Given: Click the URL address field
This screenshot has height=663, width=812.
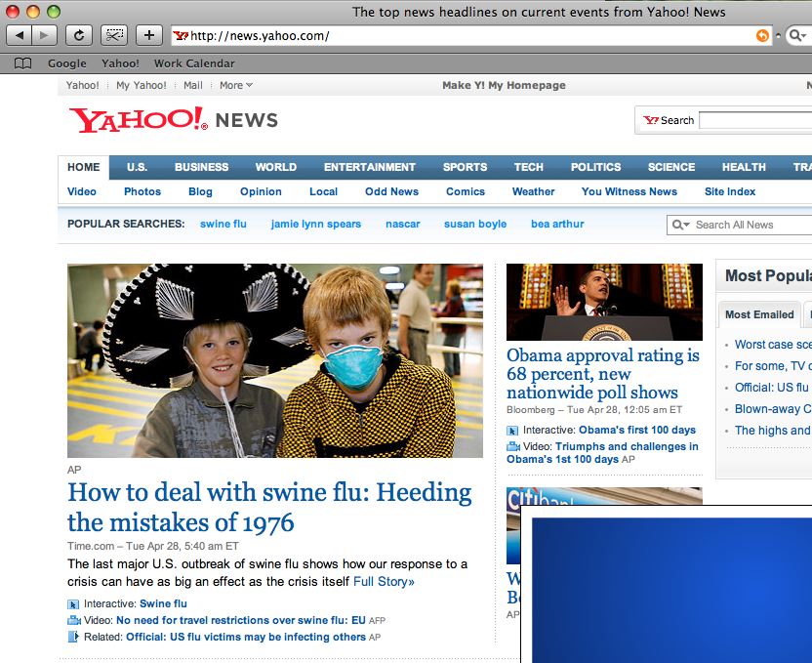Looking at the screenshot, I should tap(471, 35).
